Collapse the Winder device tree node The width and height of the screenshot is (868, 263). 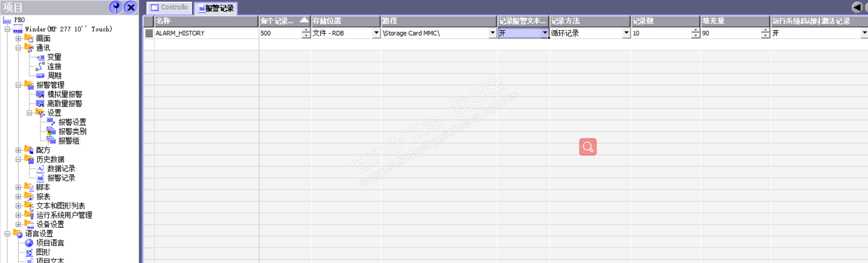click(7, 29)
